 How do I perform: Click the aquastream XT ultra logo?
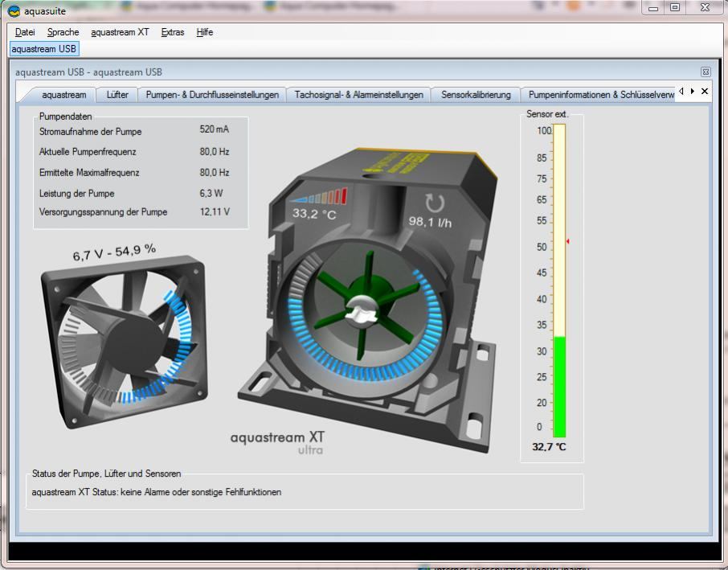click(278, 443)
